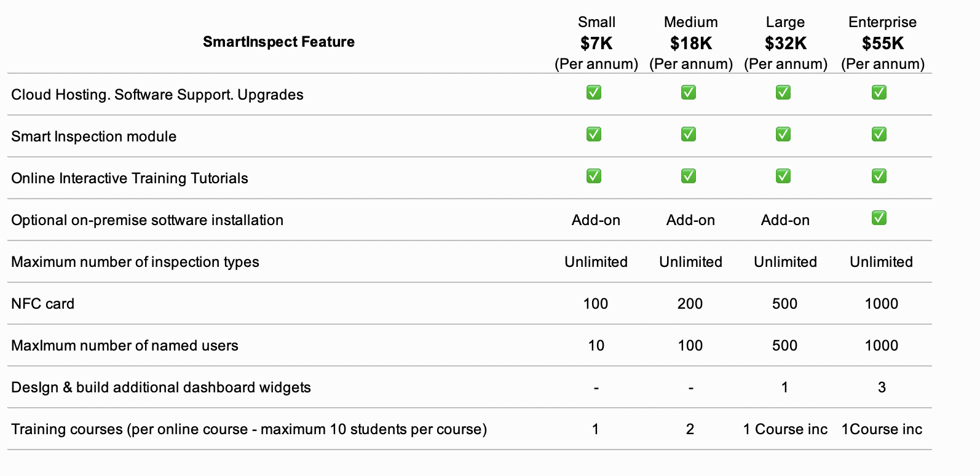
Task: Click the Large plan Add-on text
Action: click(785, 220)
